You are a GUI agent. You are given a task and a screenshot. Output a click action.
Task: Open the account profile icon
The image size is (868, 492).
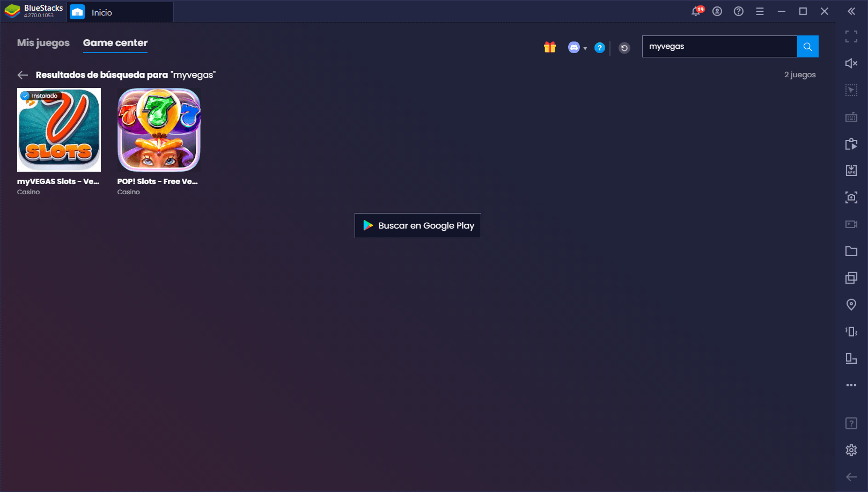(x=717, y=11)
